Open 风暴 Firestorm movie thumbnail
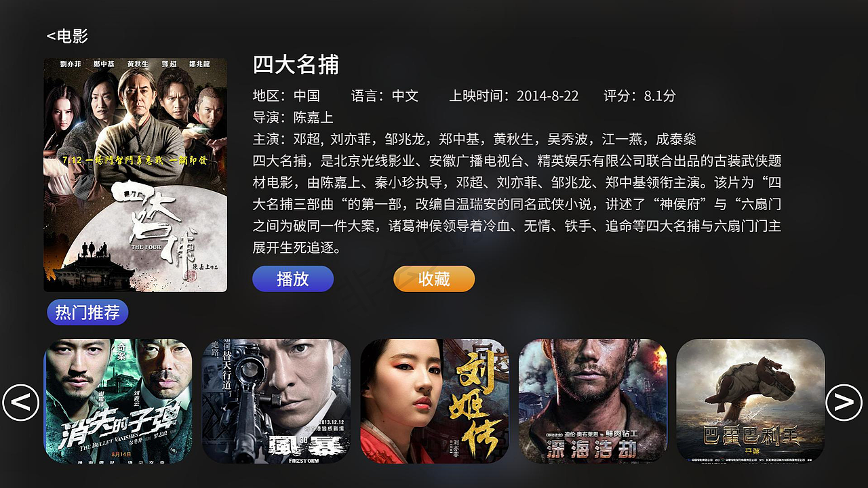The height and width of the screenshot is (488, 868). pos(277,401)
